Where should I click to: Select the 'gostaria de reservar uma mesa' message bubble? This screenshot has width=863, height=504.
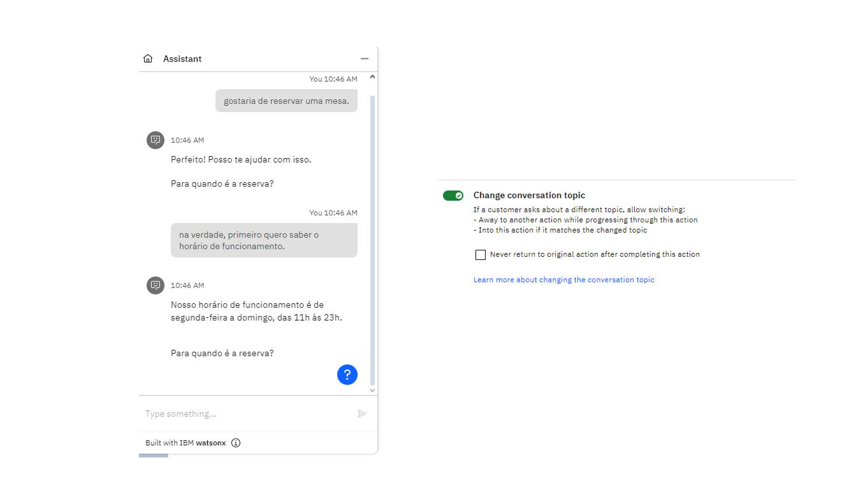pos(286,101)
